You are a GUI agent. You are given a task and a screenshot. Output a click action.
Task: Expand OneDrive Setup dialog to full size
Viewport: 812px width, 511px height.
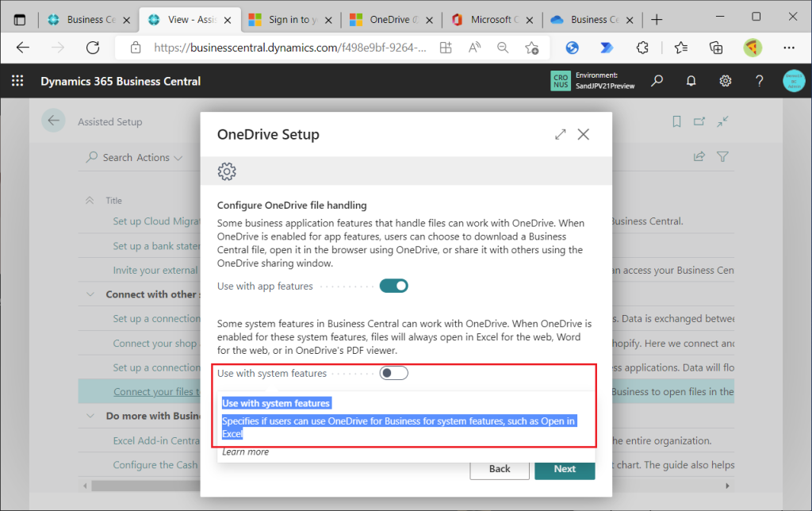[x=561, y=134]
